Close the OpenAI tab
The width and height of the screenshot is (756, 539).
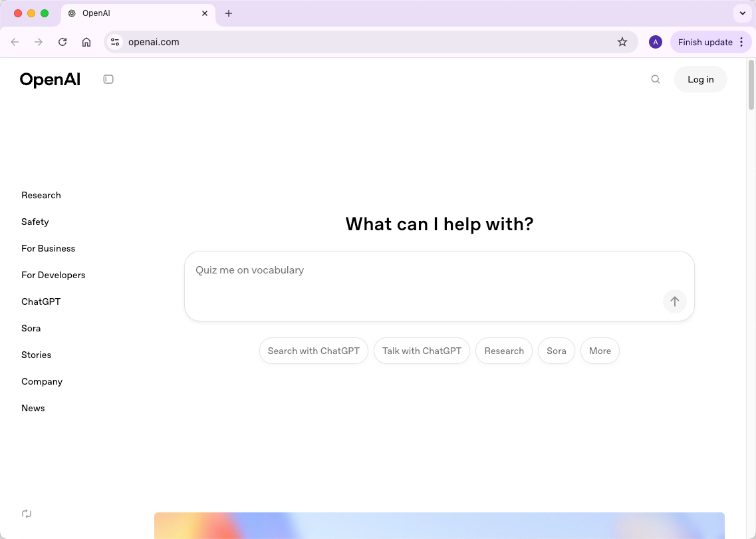(x=204, y=13)
